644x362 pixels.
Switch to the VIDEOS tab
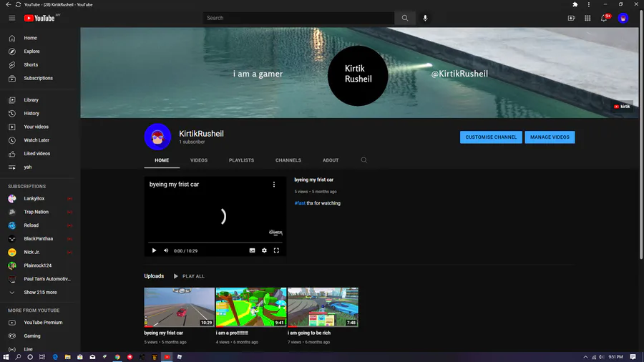tap(199, 160)
